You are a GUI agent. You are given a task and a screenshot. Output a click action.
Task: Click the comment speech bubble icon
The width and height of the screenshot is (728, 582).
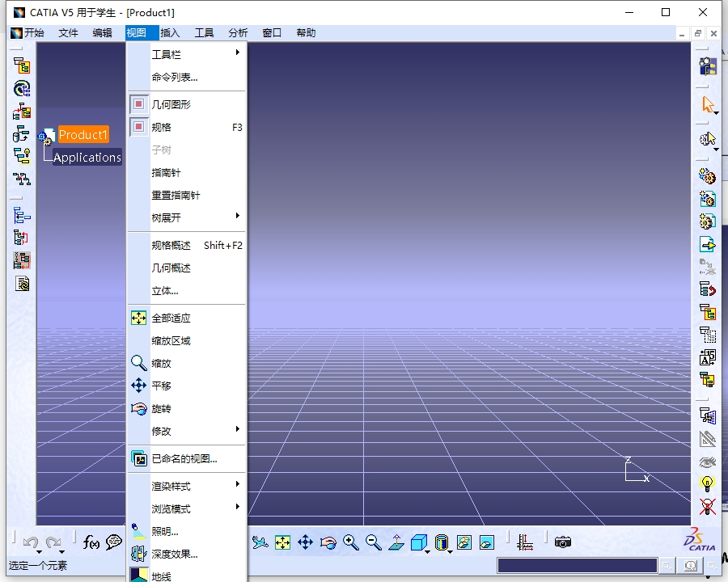pyautogui.click(x=114, y=542)
